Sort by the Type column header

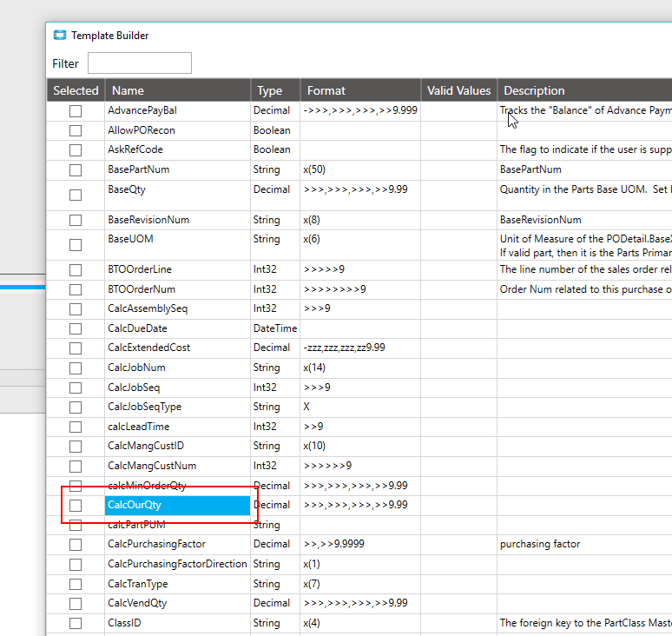[275, 90]
